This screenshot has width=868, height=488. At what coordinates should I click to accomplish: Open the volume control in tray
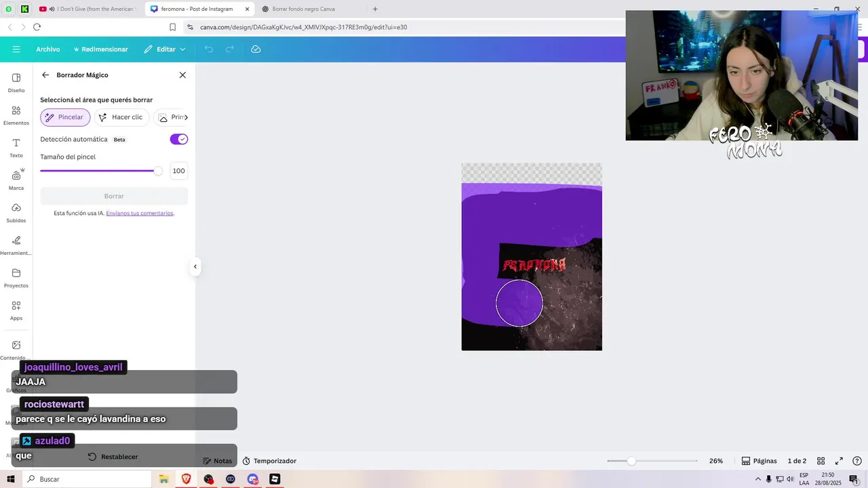(x=790, y=479)
